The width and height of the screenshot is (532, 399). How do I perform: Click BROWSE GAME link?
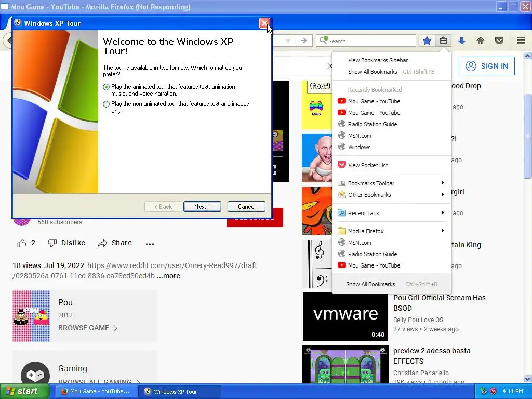tap(87, 328)
